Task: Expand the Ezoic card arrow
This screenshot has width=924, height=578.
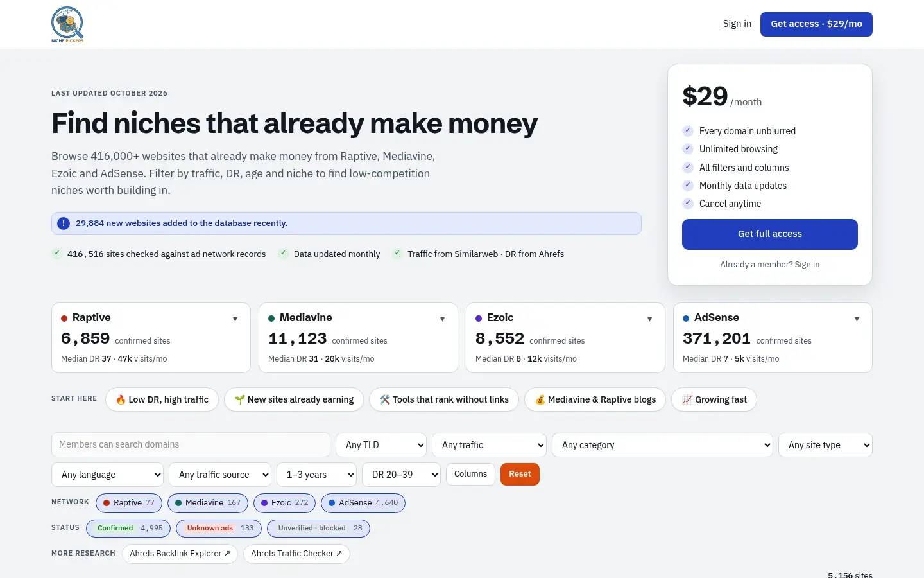Action: (x=649, y=319)
